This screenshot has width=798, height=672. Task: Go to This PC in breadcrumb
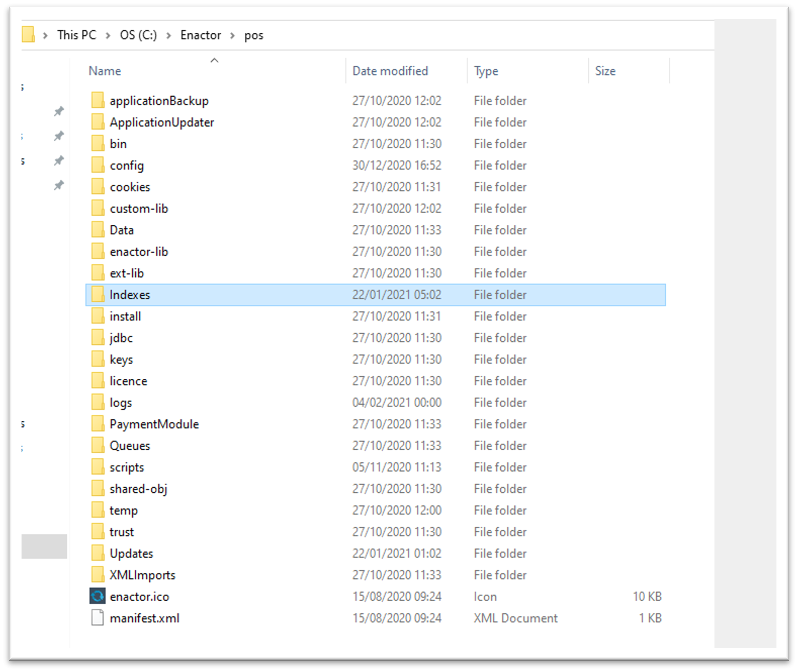point(77,35)
